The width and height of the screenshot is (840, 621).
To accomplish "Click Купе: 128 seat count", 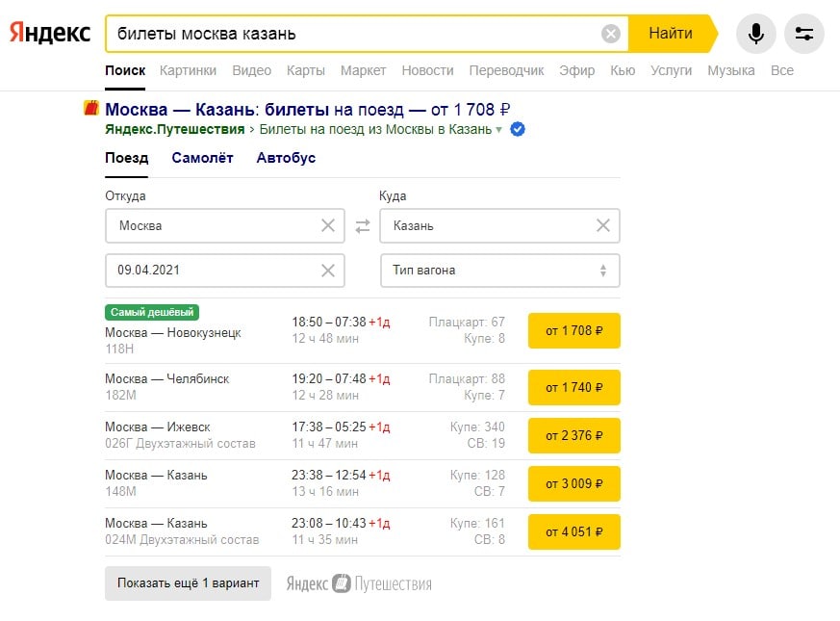I will coord(477,475).
